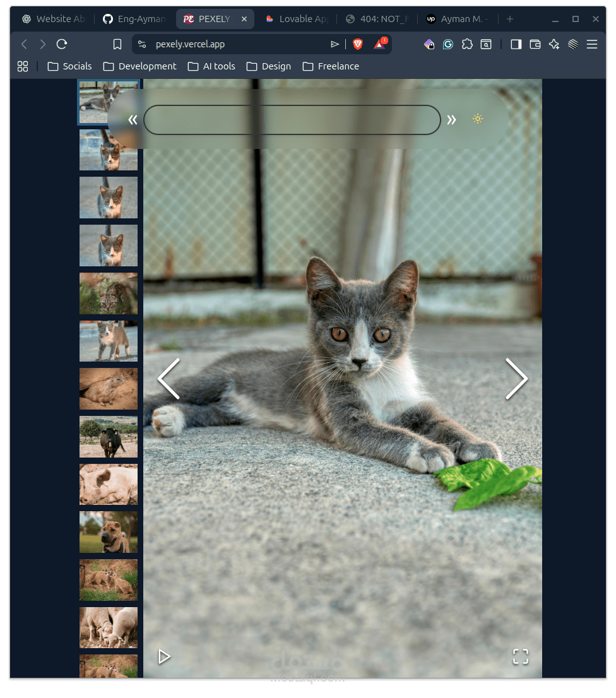Open the Development bookmarks folder
The width and height of the screenshot is (616, 698).
click(139, 66)
